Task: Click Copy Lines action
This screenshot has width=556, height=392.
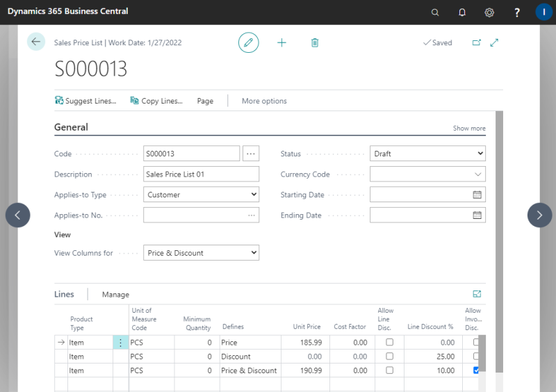Action: point(156,101)
